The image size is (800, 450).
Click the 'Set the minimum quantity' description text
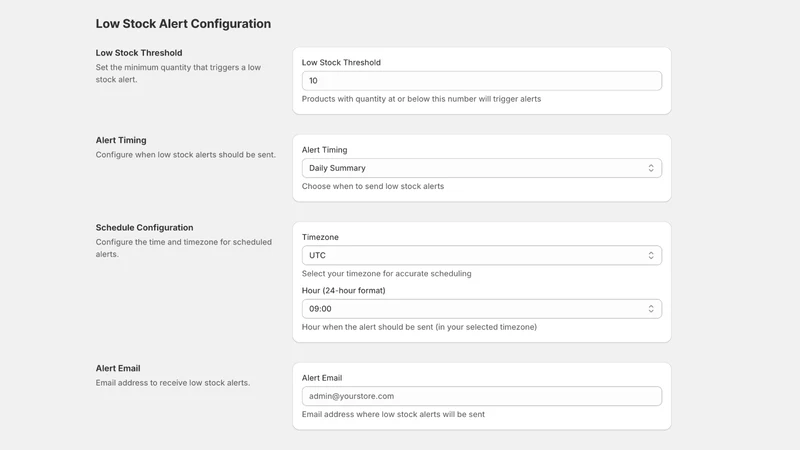pos(178,73)
